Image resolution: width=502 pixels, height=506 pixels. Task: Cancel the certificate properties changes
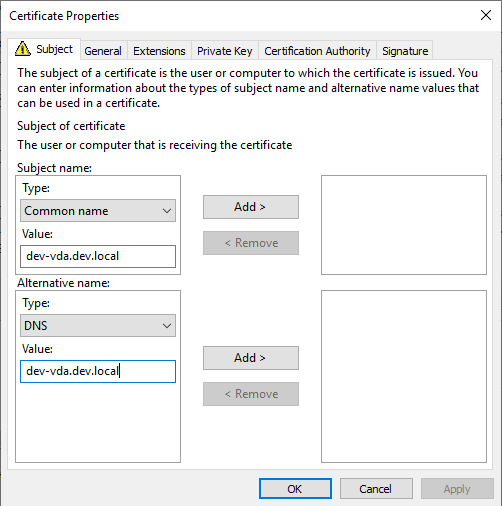click(x=376, y=489)
